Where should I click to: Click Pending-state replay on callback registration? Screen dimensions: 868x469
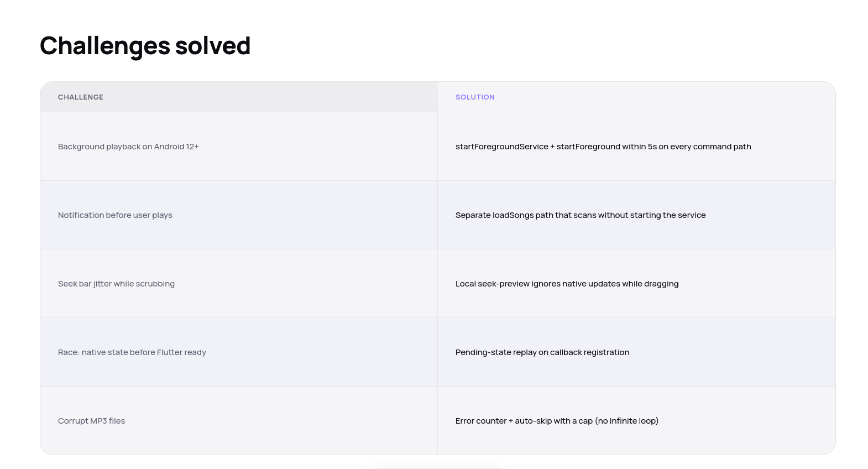coord(542,352)
